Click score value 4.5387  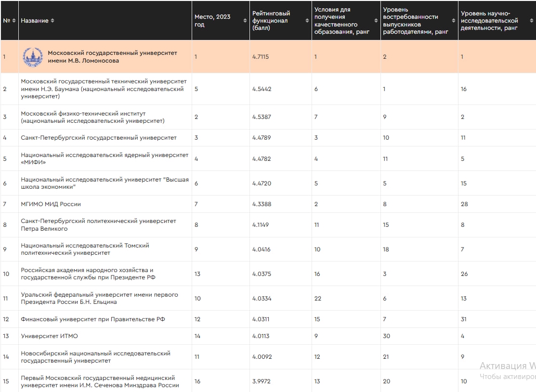point(261,117)
